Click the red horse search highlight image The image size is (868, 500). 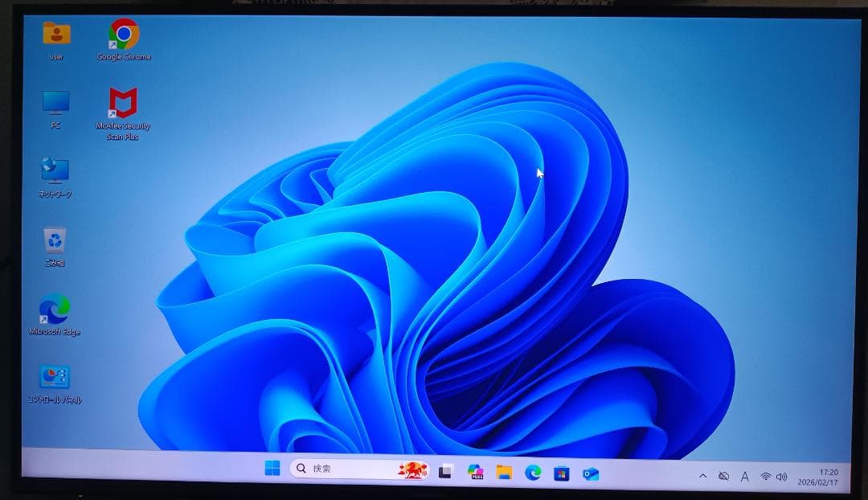(x=412, y=470)
